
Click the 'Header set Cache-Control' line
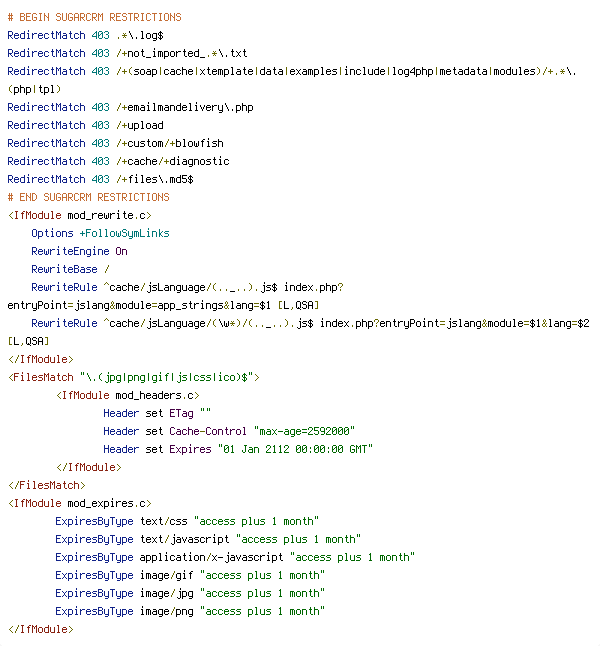[x=229, y=431]
